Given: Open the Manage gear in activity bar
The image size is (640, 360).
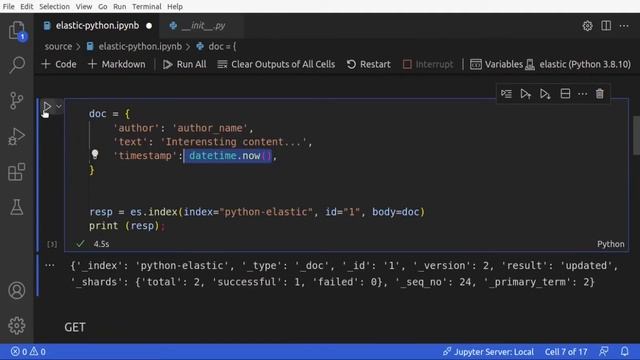Looking at the screenshot, I should [x=17, y=325].
